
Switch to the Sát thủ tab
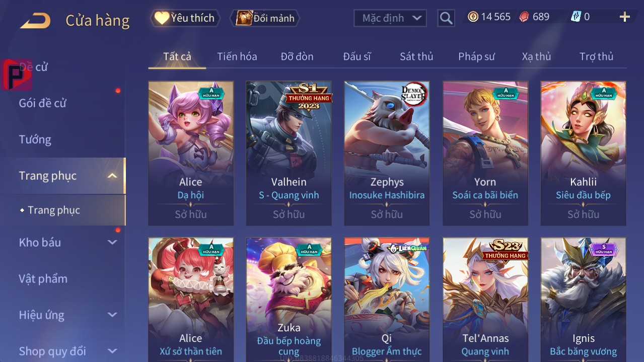(x=416, y=56)
